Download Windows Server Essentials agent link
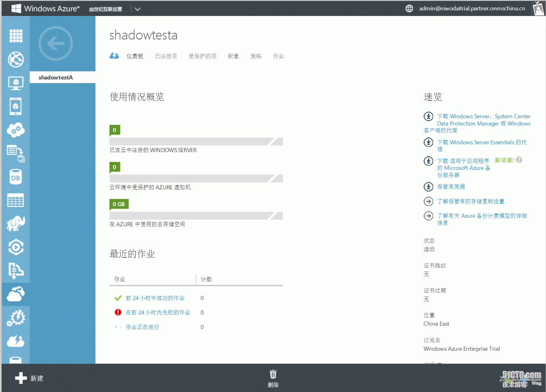The height and width of the screenshot is (392, 546). pos(482,145)
